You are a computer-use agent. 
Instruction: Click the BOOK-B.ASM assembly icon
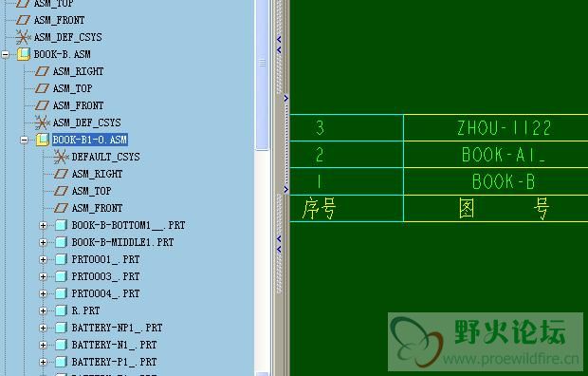pos(24,54)
